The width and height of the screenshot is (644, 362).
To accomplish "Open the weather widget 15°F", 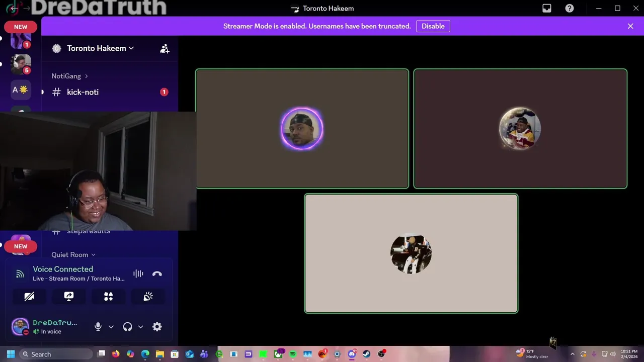I will coord(532,354).
